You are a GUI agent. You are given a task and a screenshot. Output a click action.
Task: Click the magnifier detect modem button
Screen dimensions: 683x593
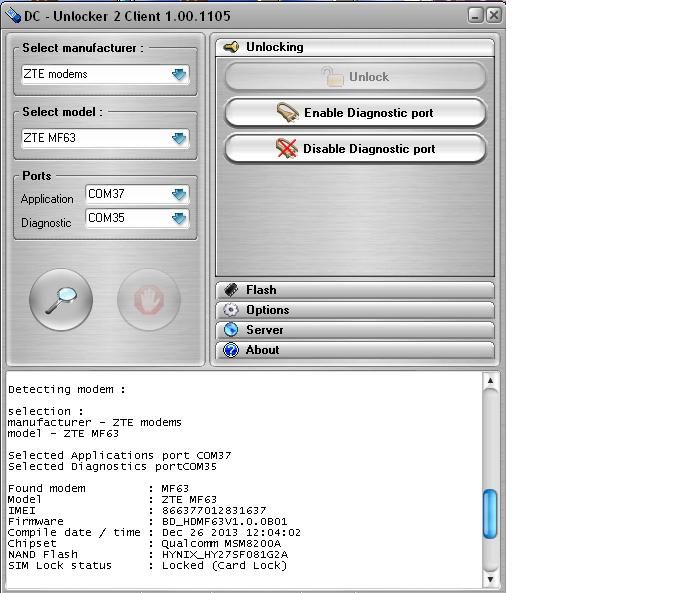[x=61, y=299]
